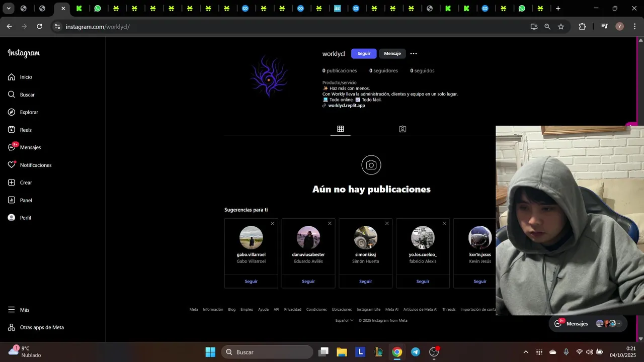The width and height of the screenshot is (644, 362).
Task: Follow yo.los.cueloo_ via Seguir
Action: 423,282
